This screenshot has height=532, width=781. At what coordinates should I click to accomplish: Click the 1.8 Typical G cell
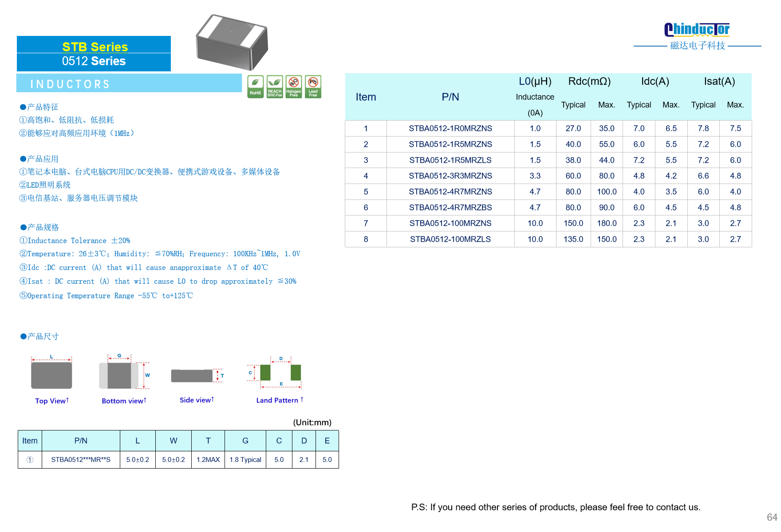coord(245,460)
